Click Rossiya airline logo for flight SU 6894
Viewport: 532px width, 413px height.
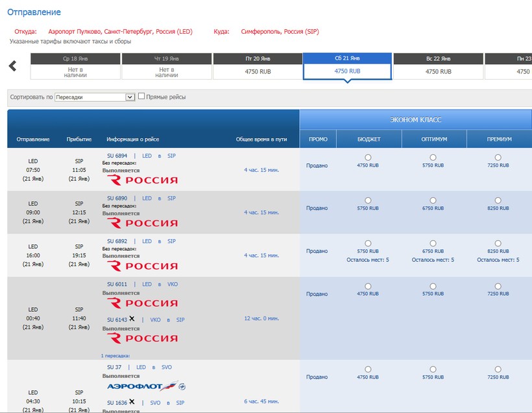tap(141, 180)
